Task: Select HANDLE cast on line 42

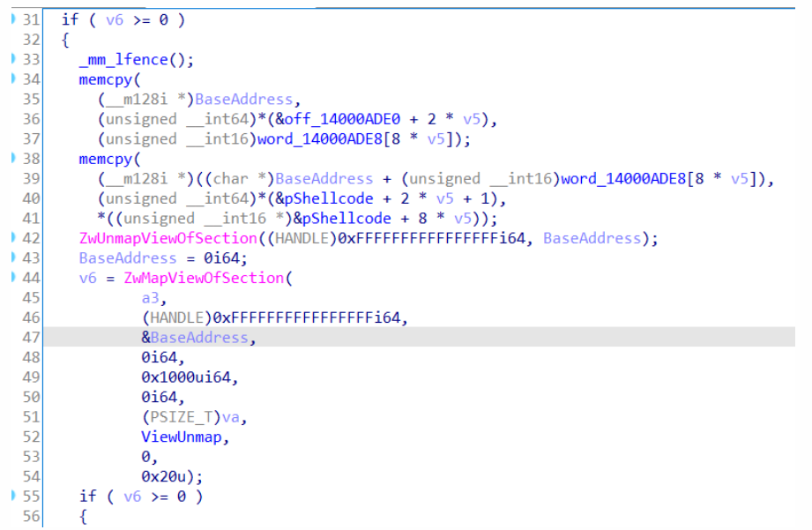Action: point(302,238)
